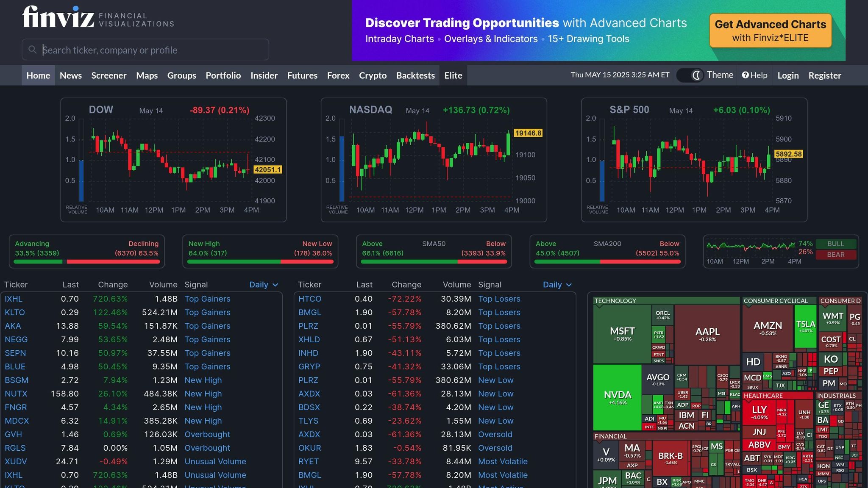Open the Insider page

point(264,75)
